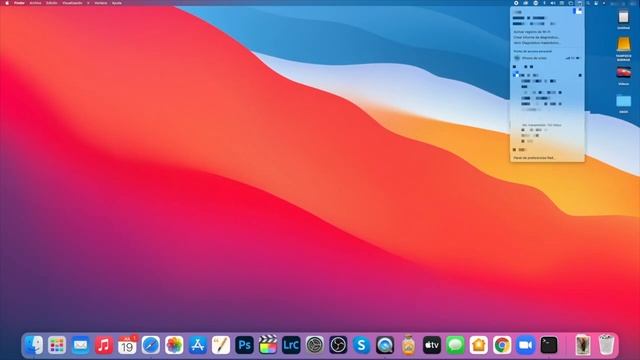Select the white drive icon on desktop
The image size is (640, 360).
point(623,19)
